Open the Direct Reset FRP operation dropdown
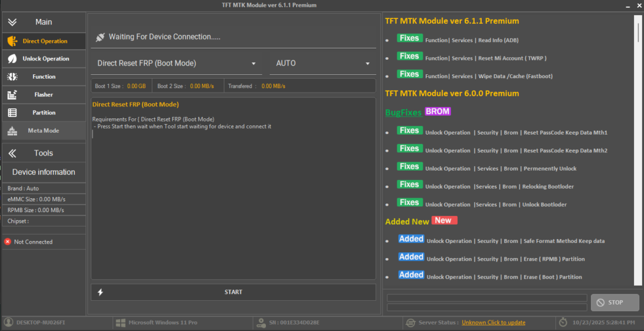The image size is (644, 331). click(177, 64)
